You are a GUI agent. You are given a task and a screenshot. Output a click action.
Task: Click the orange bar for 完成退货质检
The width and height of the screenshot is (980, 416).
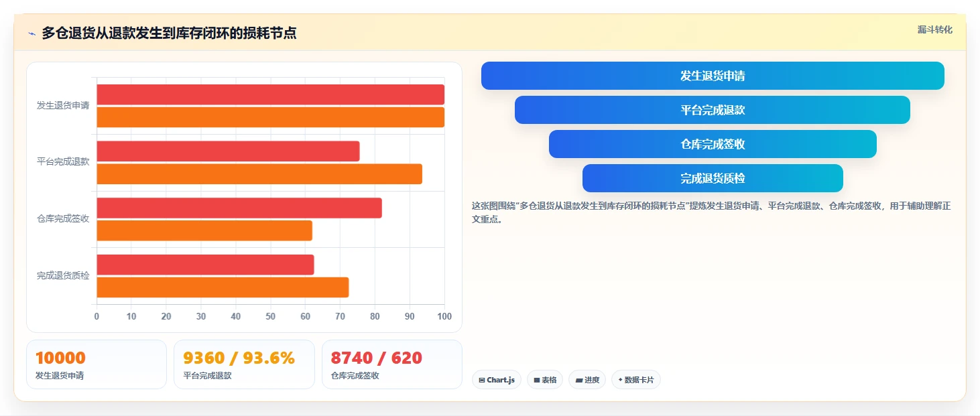point(223,287)
